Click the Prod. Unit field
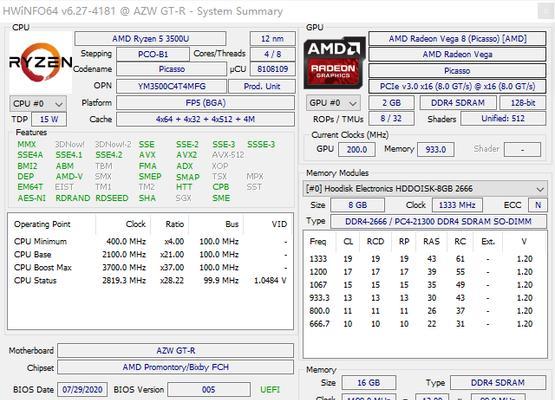 [x=262, y=86]
